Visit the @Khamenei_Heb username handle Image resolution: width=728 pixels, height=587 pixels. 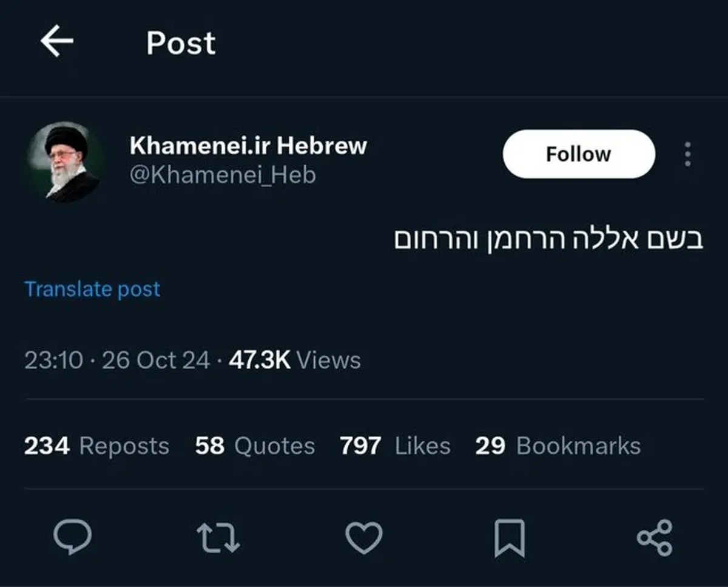[x=223, y=176]
